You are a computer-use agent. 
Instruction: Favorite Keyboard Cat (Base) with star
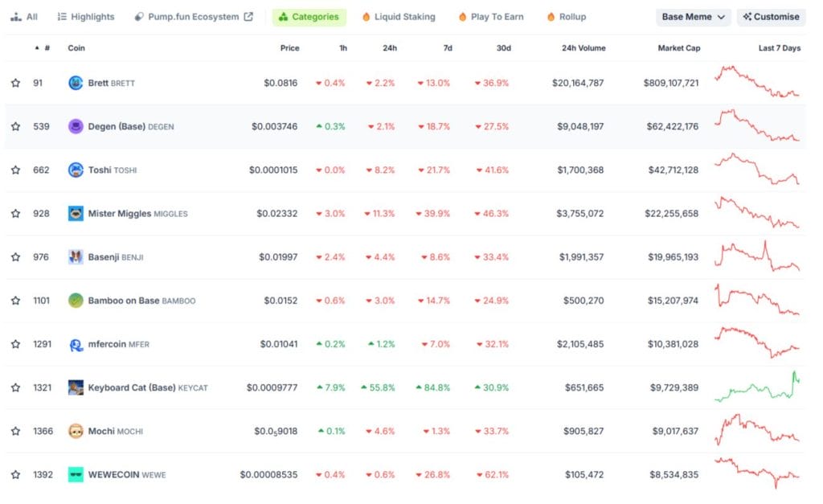[x=16, y=387]
